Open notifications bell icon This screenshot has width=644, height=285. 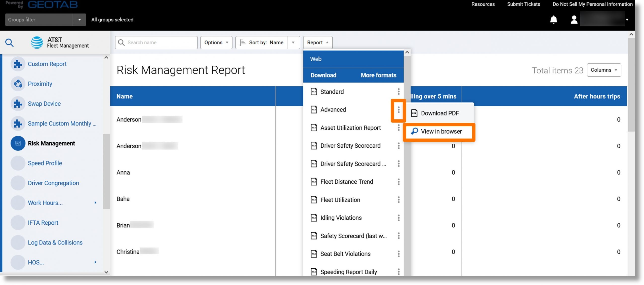point(553,20)
